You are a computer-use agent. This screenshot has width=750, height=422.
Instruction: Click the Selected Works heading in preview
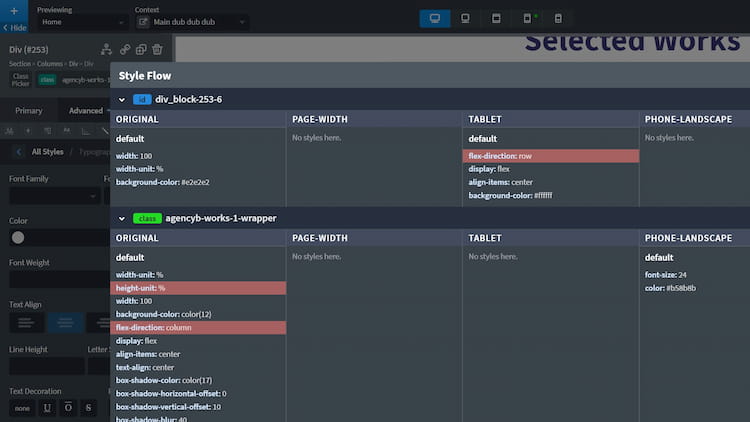click(x=632, y=42)
